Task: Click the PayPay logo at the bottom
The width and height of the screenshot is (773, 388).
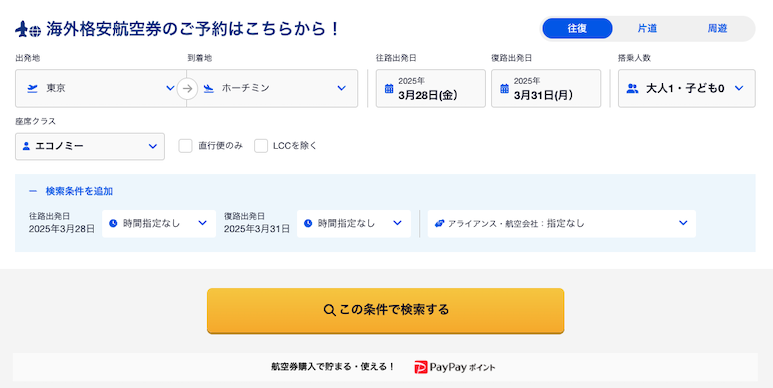Action: pos(455,367)
